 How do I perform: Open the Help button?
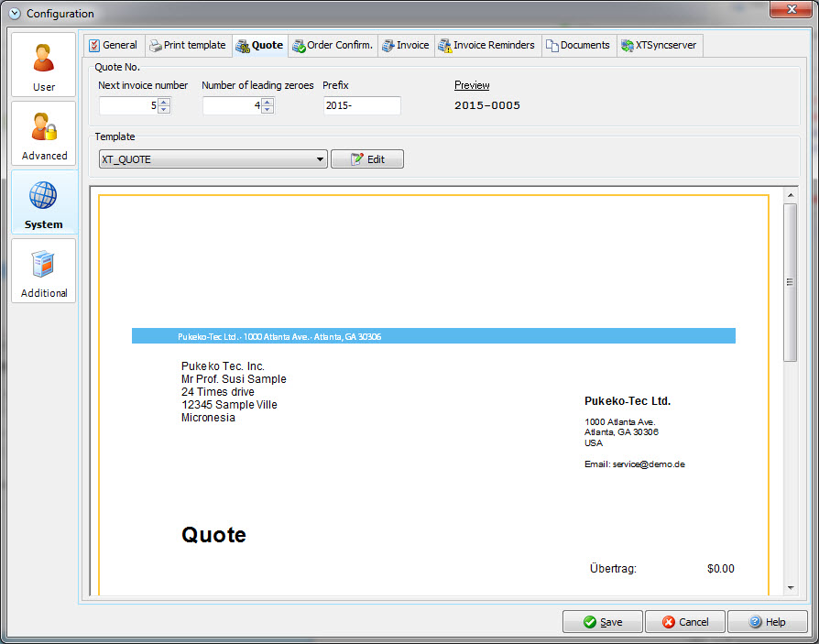click(767, 622)
